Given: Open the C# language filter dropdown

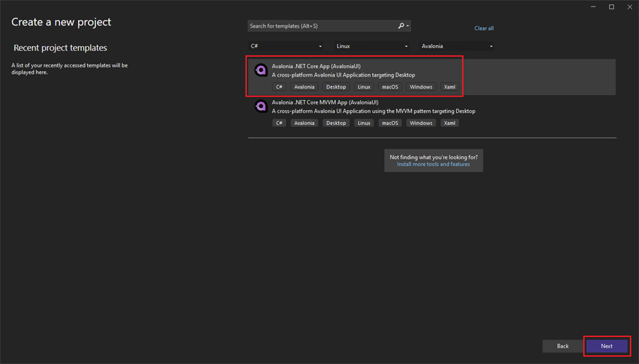Looking at the screenshot, I should pos(286,46).
